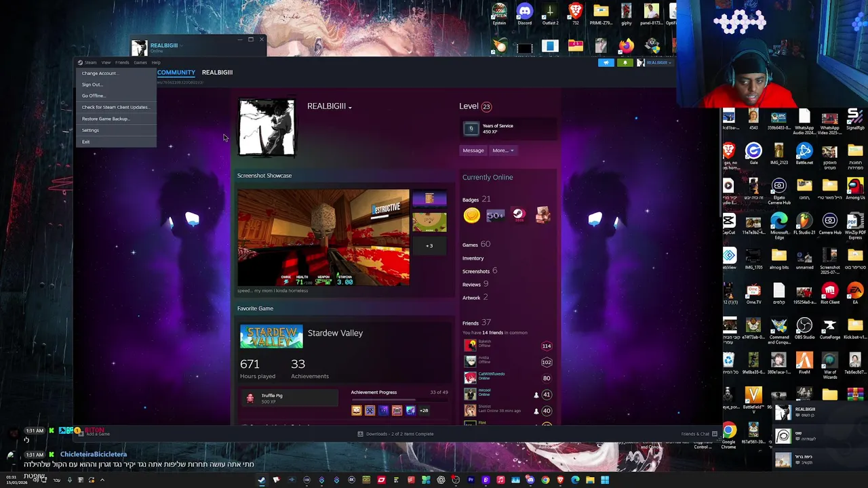This screenshot has width=868, height=488.
Task: Open the Badges 21 link
Action: [x=476, y=199]
